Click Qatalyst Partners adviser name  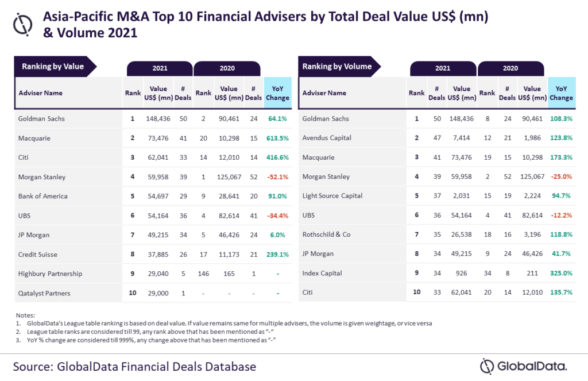tap(44, 293)
